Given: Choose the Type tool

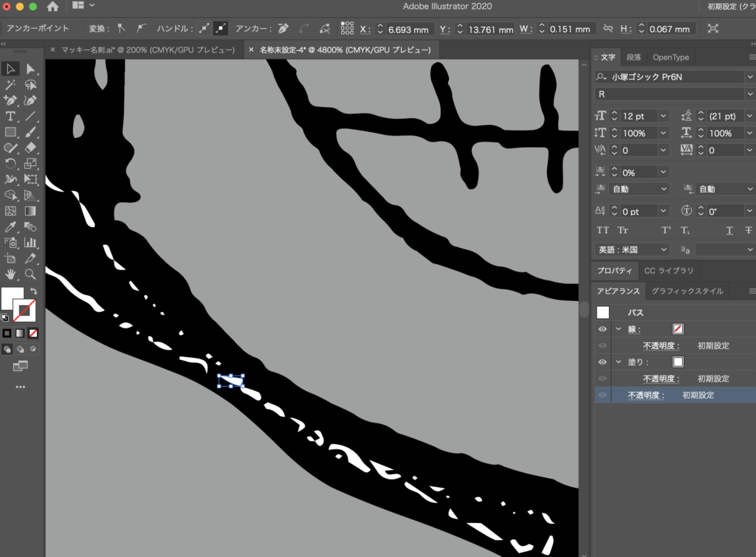Looking at the screenshot, I should [x=10, y=117].
